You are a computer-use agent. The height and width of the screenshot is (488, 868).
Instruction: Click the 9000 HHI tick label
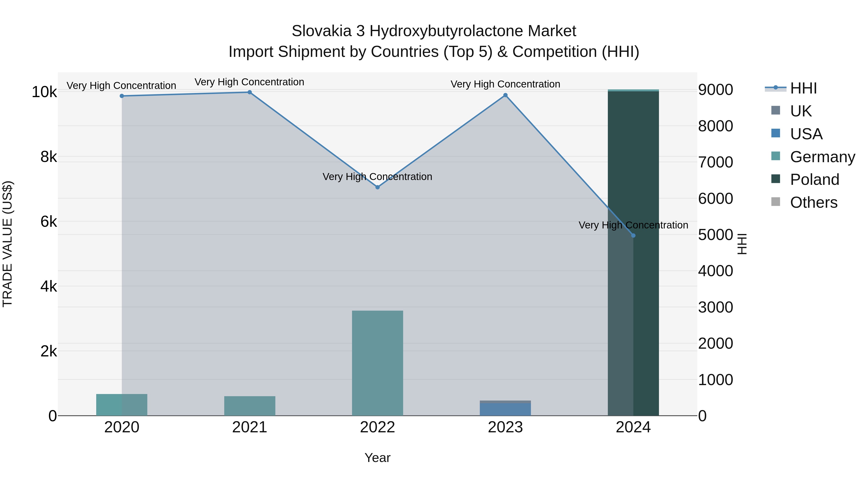(715, 90)
